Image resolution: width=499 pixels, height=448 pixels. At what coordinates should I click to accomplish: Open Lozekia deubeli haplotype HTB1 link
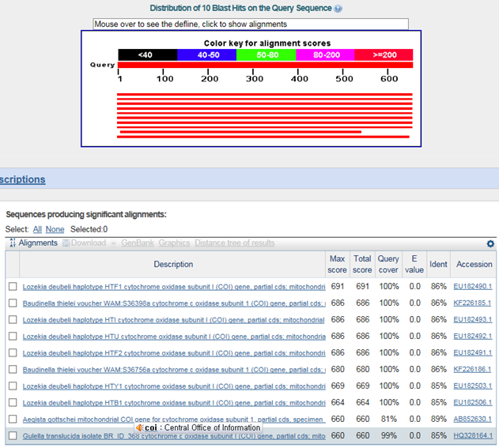[174, 402]
